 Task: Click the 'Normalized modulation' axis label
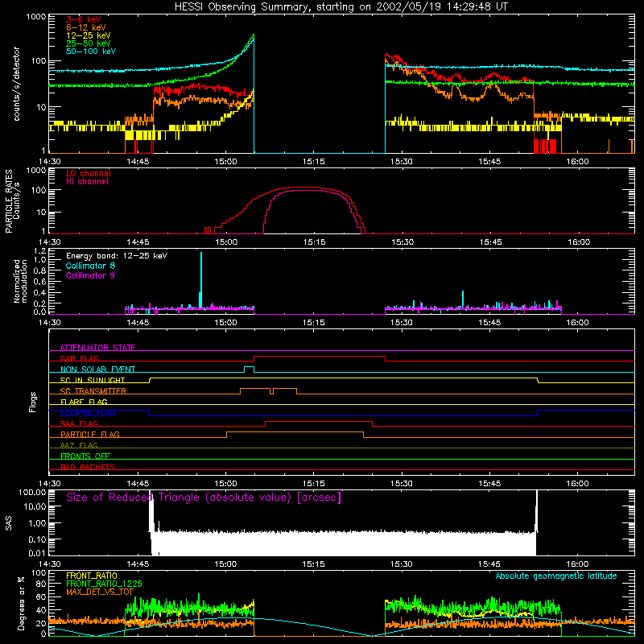[21, 281]
